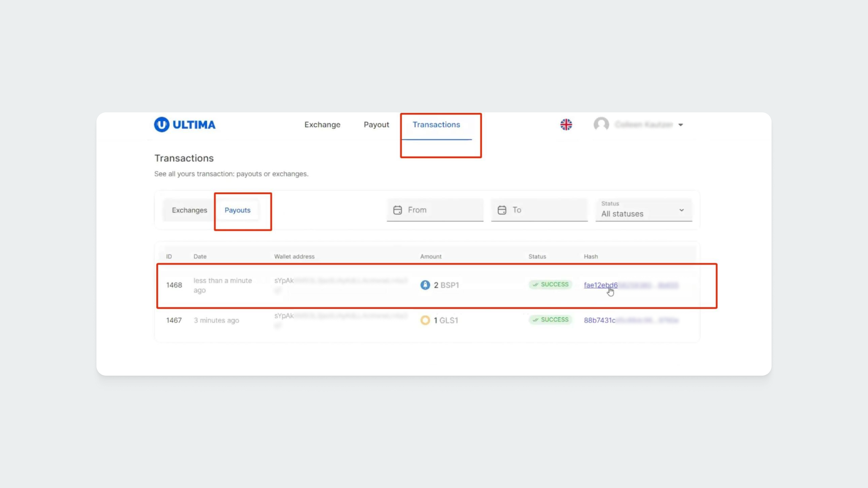868x488 pixels.
Task: Open the UK flag language selector
Action: (566, 124)
